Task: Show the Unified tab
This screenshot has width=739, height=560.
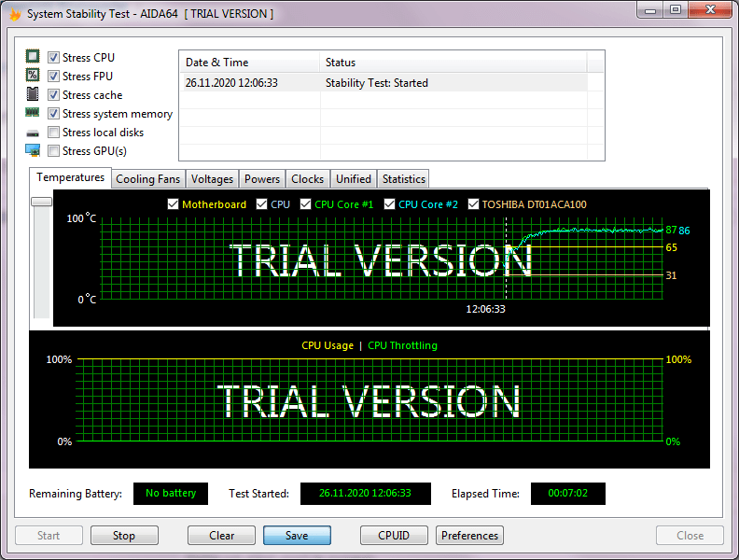Action: click(x=354, y=179)
